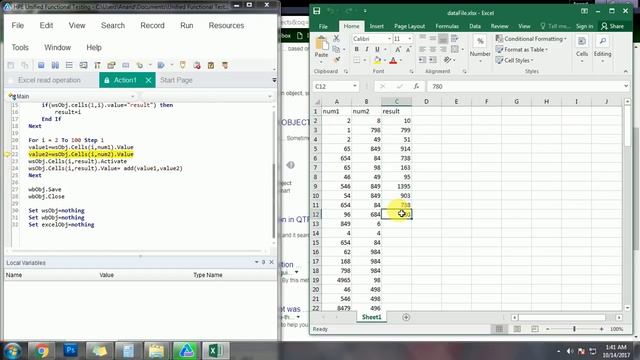Open the Excel File tab
This screenshot has width=640, height=360.
pos(323,26)
